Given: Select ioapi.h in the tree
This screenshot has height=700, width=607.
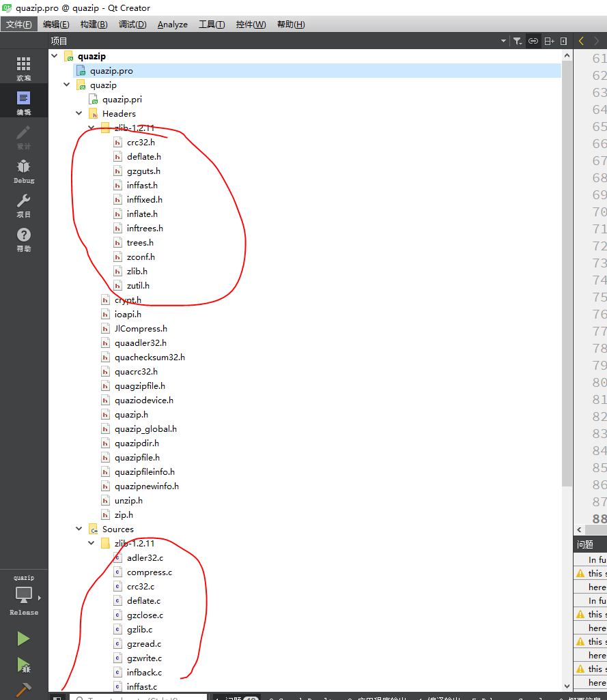Looking at the screenshot, I should point(128,314).
